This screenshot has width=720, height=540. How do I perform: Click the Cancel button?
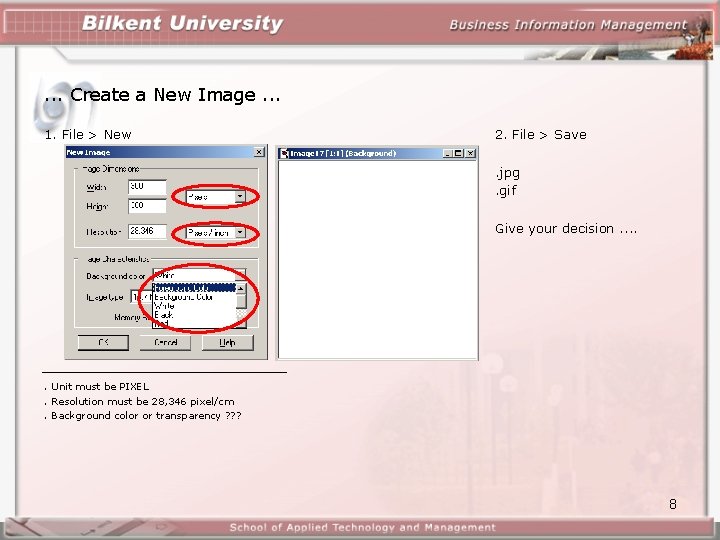pos(165,343)
